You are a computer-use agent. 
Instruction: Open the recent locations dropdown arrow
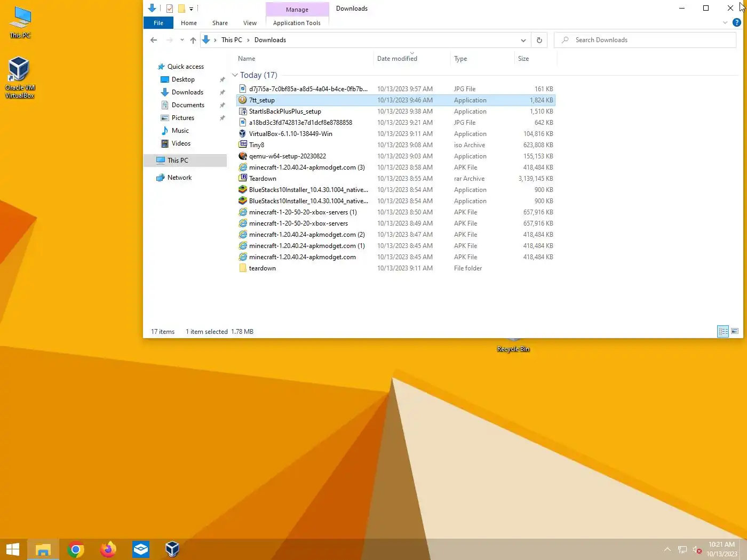[182, 40]
